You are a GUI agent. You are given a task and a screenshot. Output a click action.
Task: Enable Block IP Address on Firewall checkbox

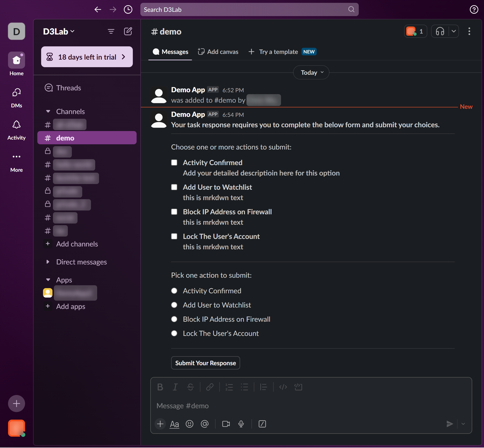[174, 212]
